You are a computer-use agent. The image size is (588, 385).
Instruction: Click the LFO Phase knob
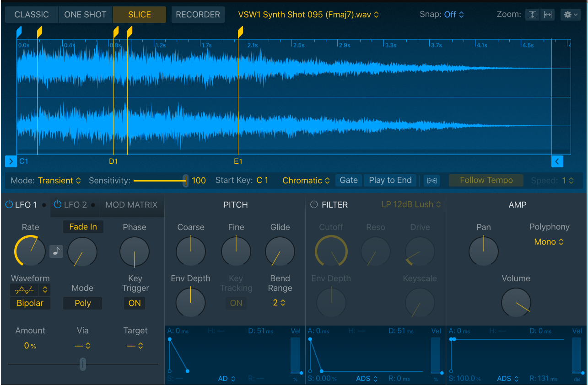[x=135, y=252]
